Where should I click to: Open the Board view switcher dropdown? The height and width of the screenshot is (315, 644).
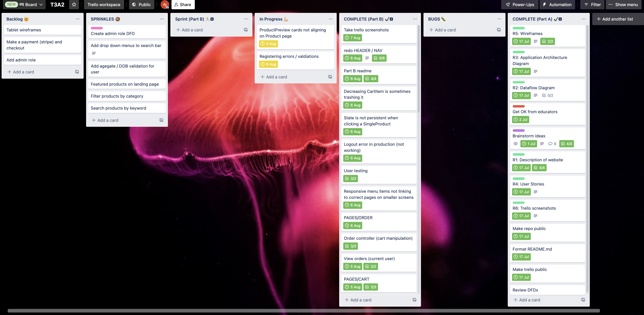pyautogui.click(x=31, y=5)
